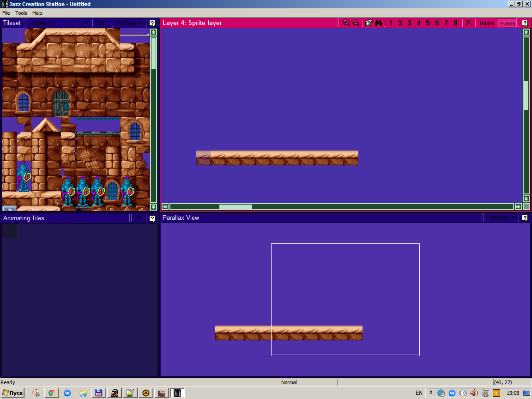Click the notepad taskbar button
Image resolution: width=532 pixels, height=399 pixels.
click(130, 393)
